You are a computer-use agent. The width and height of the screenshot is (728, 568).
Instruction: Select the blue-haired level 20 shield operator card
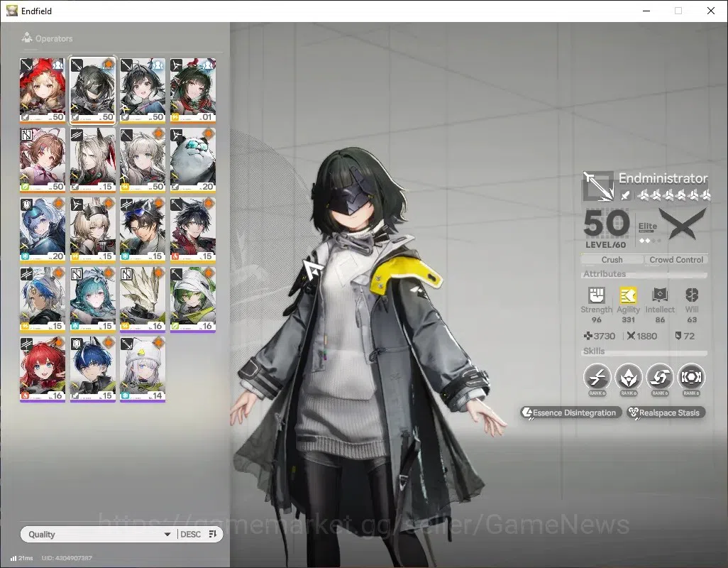pos(43,229)
